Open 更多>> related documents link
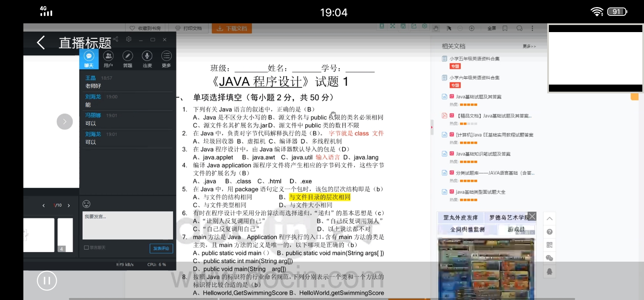The height and width of the screenshot is (300, 644). 529,46
